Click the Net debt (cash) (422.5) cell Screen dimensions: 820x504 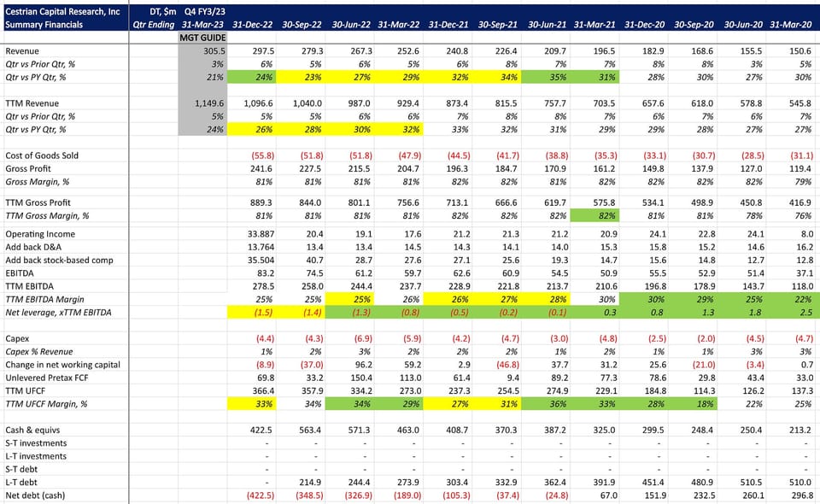251,495
